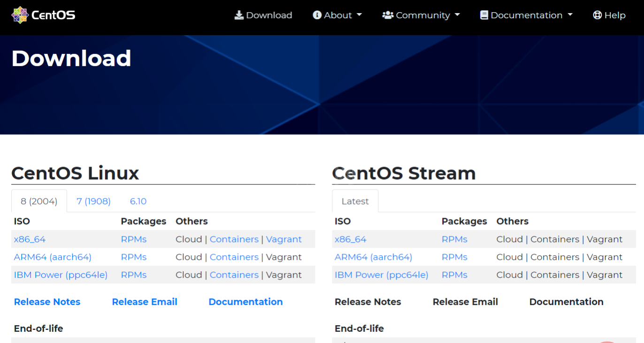Download CentOS Linux x86_64 ISO
The image size is (644, 343).
30,239
